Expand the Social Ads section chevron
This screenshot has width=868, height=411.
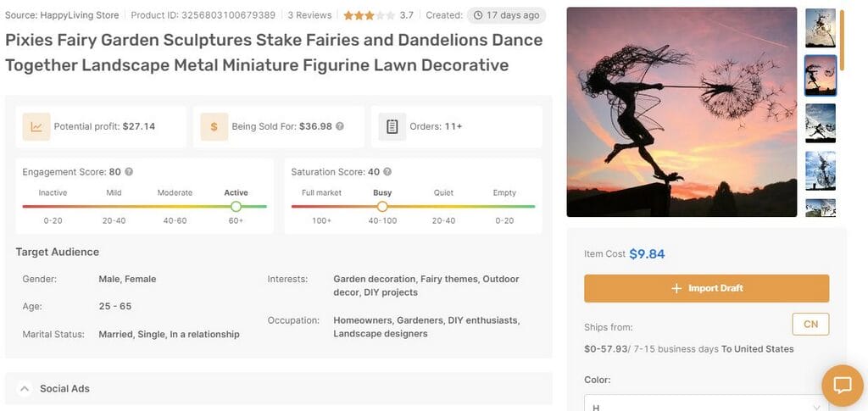tap(25, 389)
